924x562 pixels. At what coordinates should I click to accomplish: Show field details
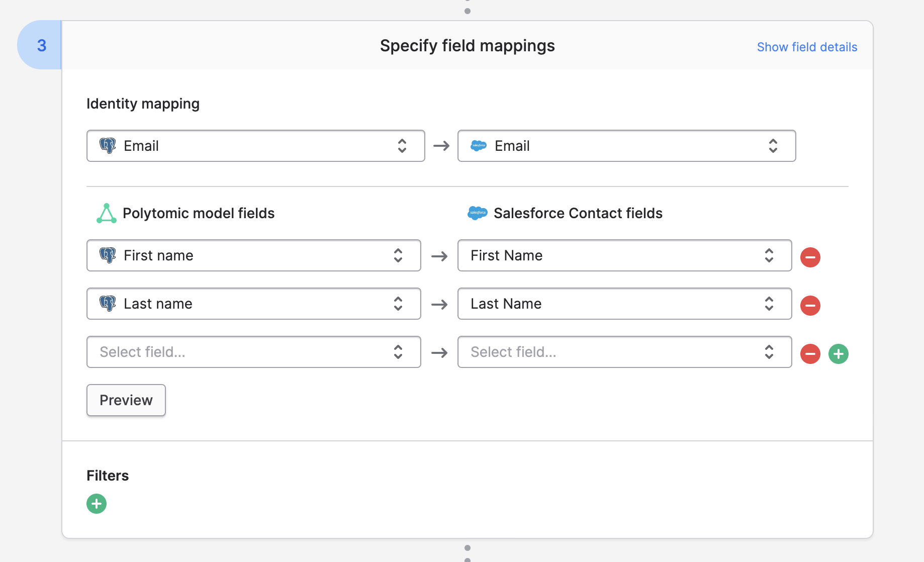pos(807,47)
